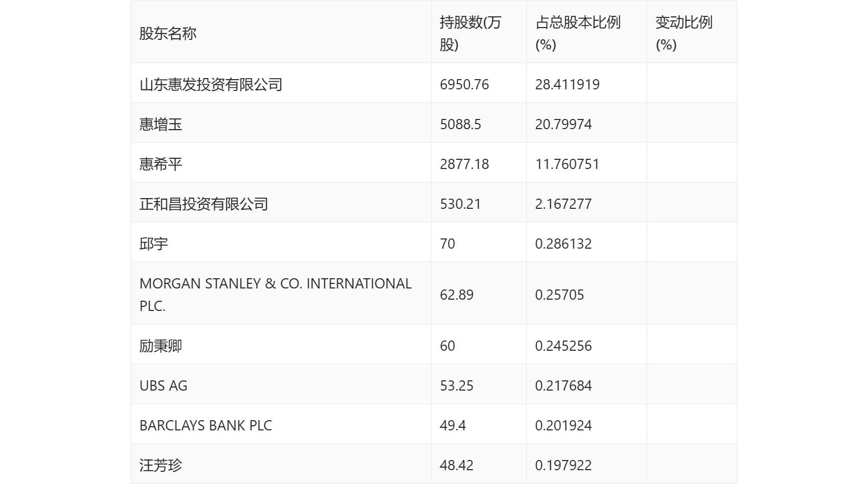Click the 惠希平 name cell
This screenshot has width=868, height=484.
point(161,164)
